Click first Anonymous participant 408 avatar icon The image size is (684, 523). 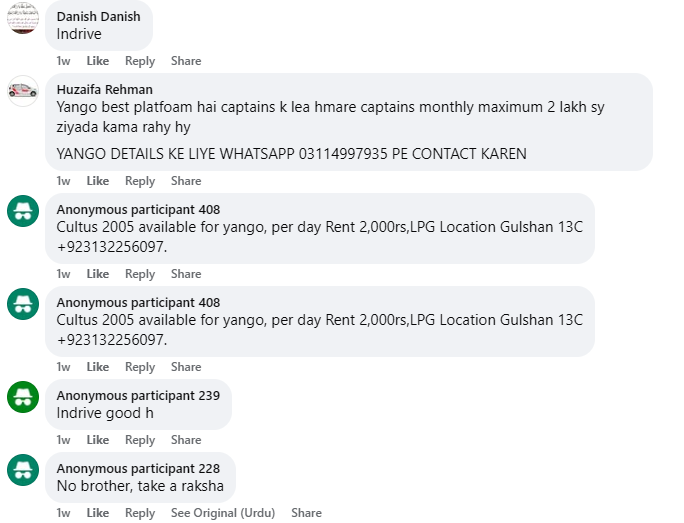tap(23, 211)
